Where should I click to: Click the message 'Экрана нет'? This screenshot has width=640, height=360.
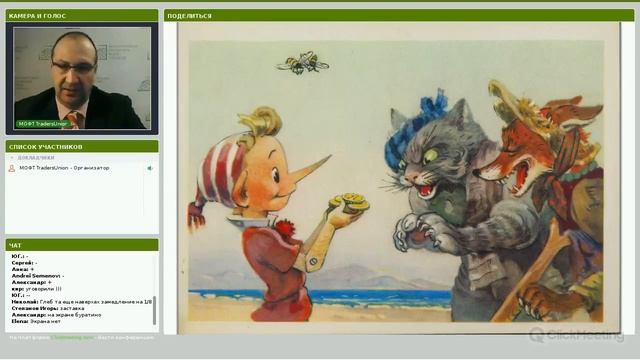coord(36,321)
